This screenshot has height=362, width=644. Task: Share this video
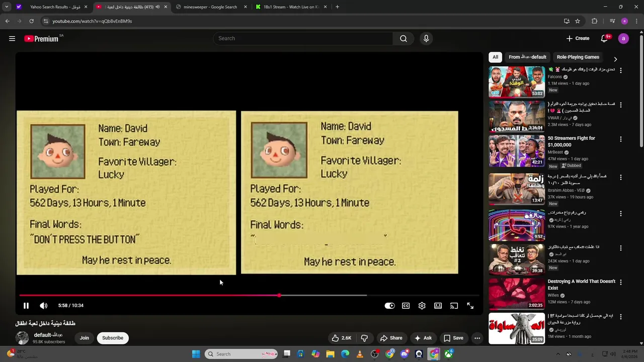click(x=391, y=338)
